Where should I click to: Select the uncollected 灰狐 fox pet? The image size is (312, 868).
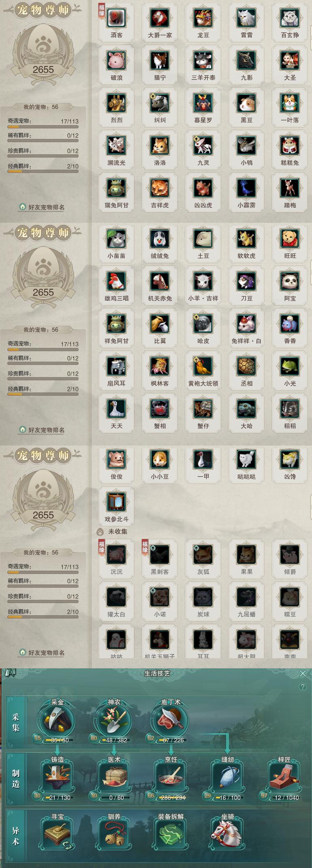pos(203,555)
